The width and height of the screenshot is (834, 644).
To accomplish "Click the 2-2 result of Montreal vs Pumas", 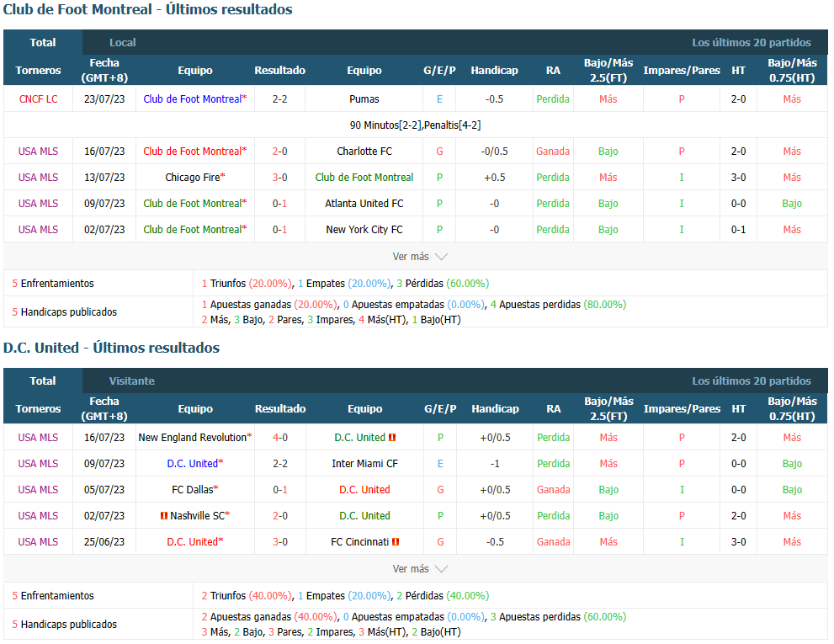I will 279,99.
